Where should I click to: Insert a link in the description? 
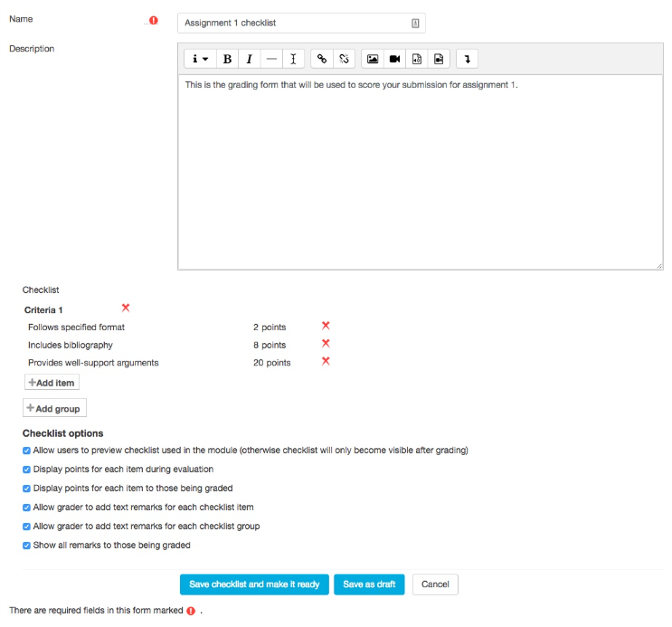322,59
